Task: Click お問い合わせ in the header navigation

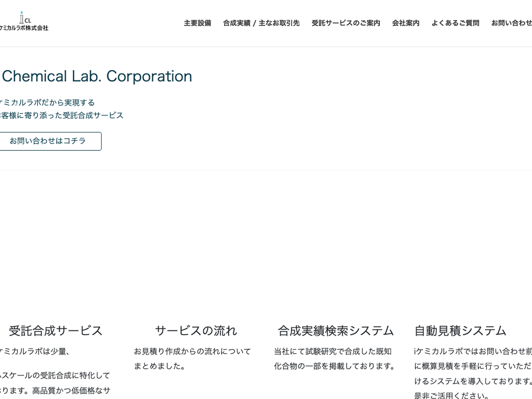Action: tap(512, 23)
